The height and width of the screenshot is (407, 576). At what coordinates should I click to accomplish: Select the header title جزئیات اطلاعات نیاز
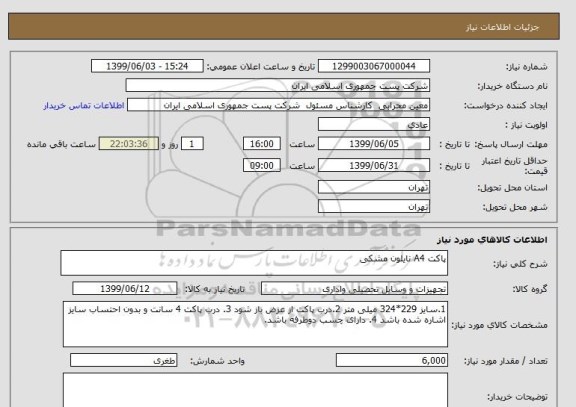[x=502, y=28]
